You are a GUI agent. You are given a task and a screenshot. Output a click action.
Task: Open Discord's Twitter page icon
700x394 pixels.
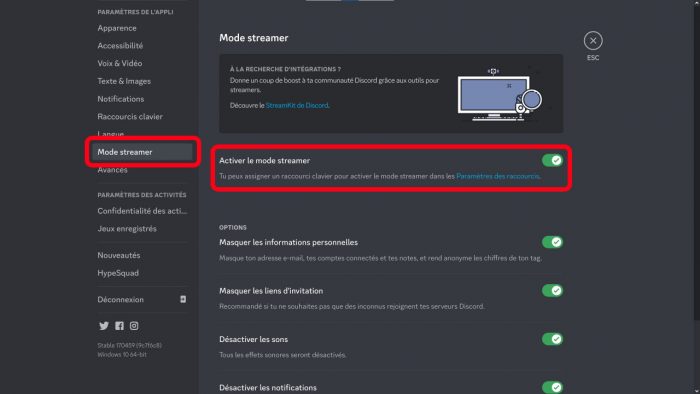(x=104, y=326)
